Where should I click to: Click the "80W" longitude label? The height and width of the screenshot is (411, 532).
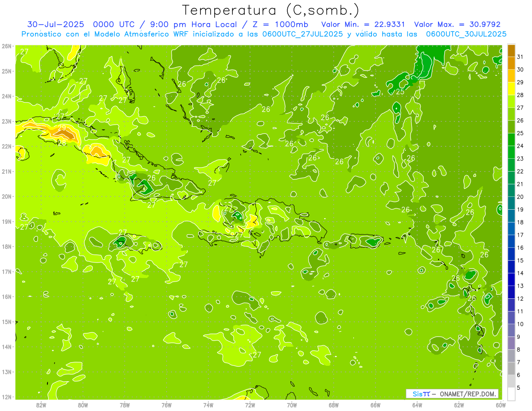pyautogui.click(x=83, y=405)
